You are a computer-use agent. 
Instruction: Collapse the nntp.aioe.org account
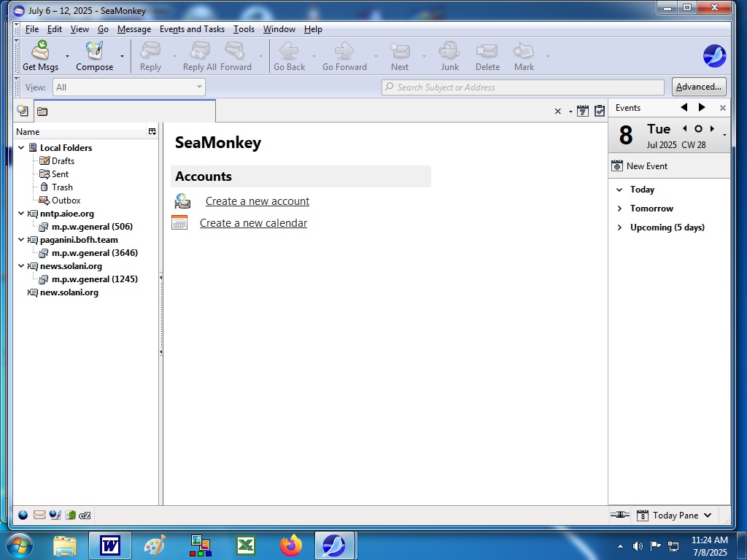point(21,214)
